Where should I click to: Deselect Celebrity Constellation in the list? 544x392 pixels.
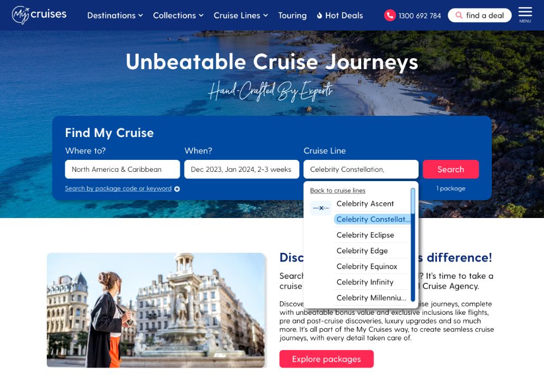point(372,220)
